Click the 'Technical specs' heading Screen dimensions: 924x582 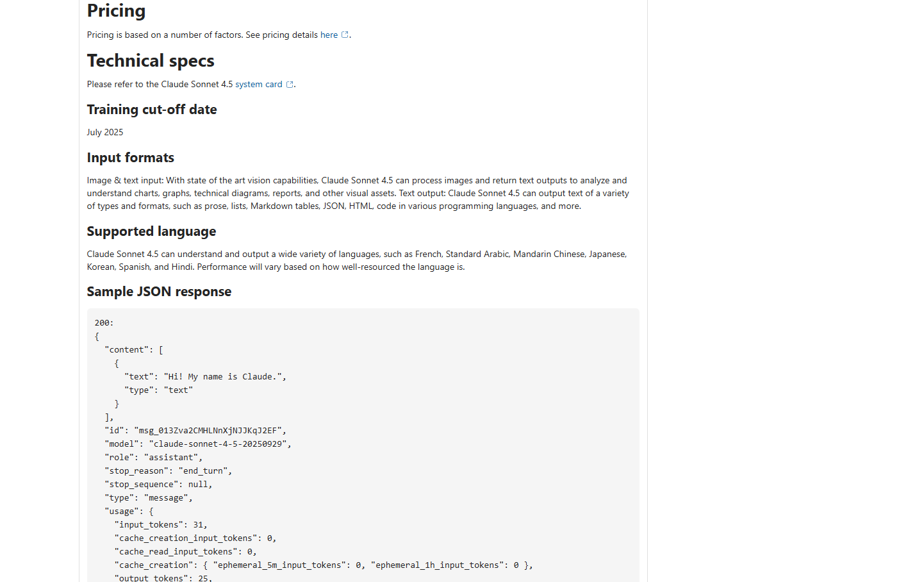pyautogui.click(x=151, y=61)
